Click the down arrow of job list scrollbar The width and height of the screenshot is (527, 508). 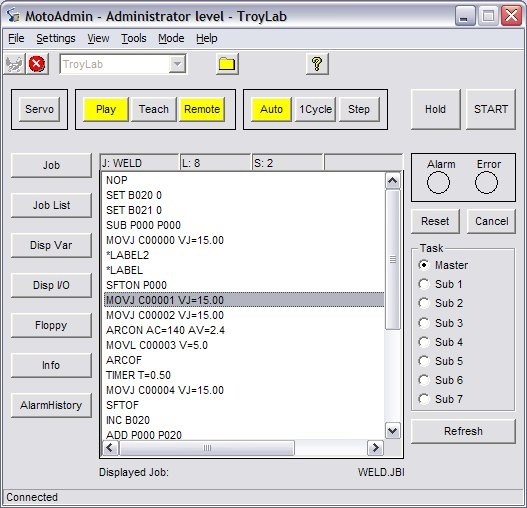(393, 430)
